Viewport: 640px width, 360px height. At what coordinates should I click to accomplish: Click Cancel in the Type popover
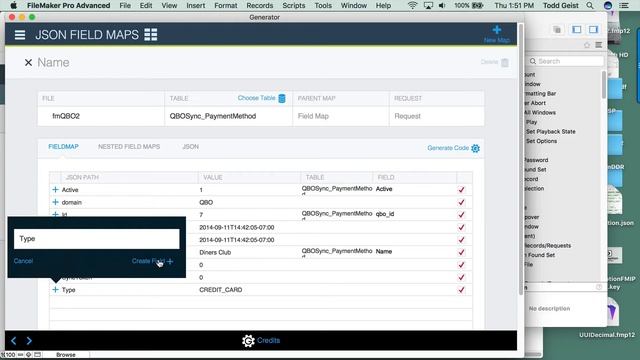click(x=23, y=261)
